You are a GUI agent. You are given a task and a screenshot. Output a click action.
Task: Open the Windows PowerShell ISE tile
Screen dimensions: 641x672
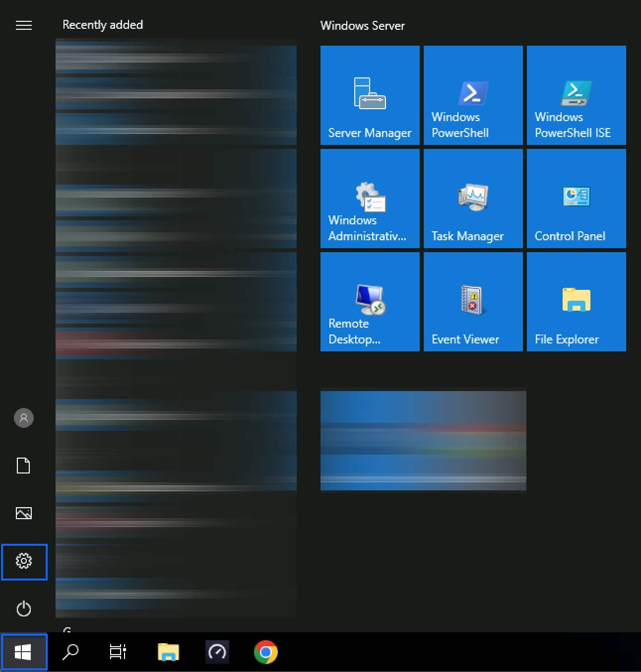coord(577,95)
